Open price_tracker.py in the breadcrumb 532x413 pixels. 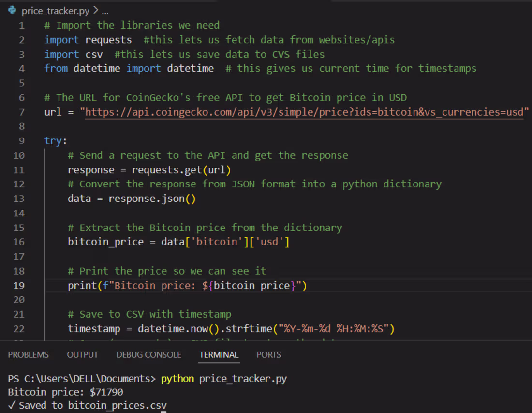(55, 11)
